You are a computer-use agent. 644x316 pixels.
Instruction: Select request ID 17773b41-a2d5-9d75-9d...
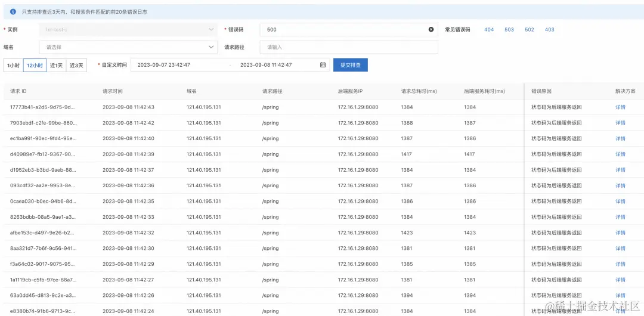[43, 107]
